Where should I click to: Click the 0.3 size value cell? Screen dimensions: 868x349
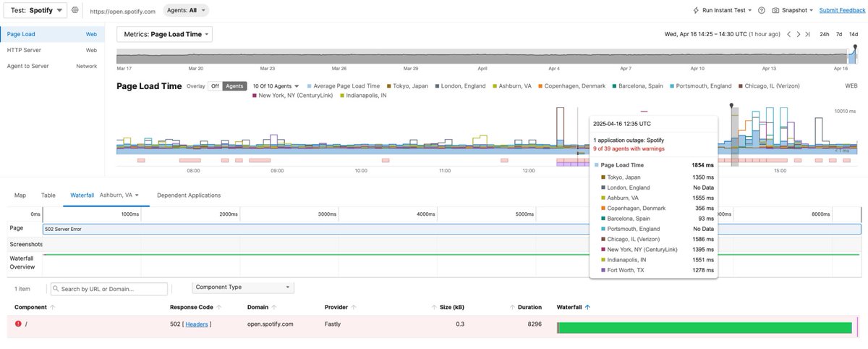(x=460, y=324)
